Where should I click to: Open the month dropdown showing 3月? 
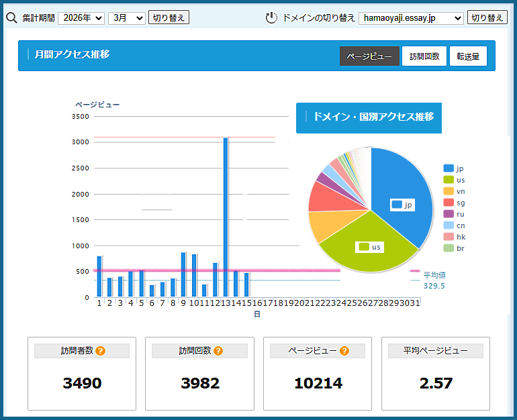126,17
